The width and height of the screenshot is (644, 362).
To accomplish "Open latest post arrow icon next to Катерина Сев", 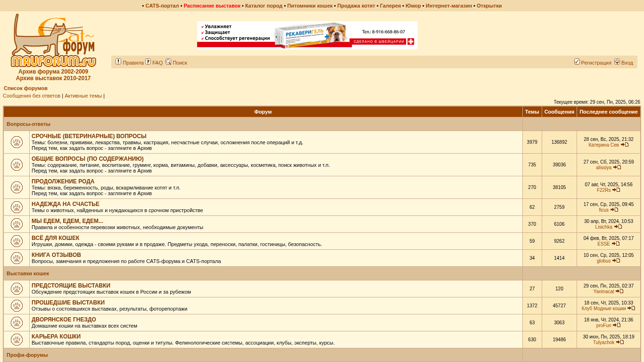I will click(625, 145).
